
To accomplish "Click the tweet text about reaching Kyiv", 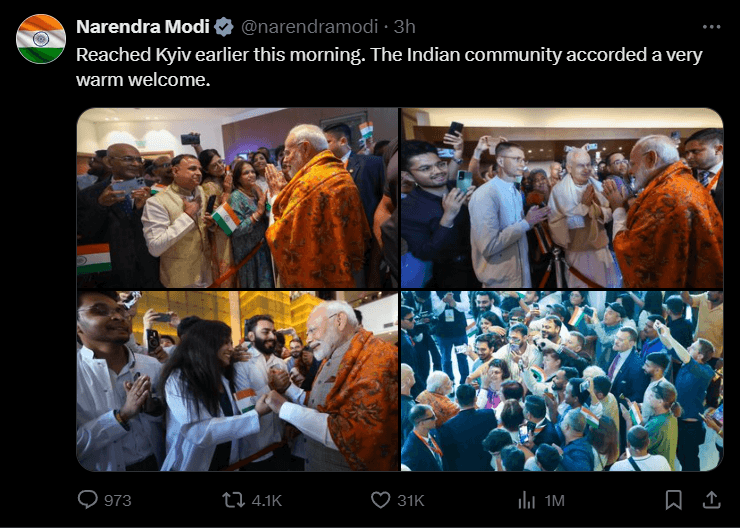I will click(389, 65).
